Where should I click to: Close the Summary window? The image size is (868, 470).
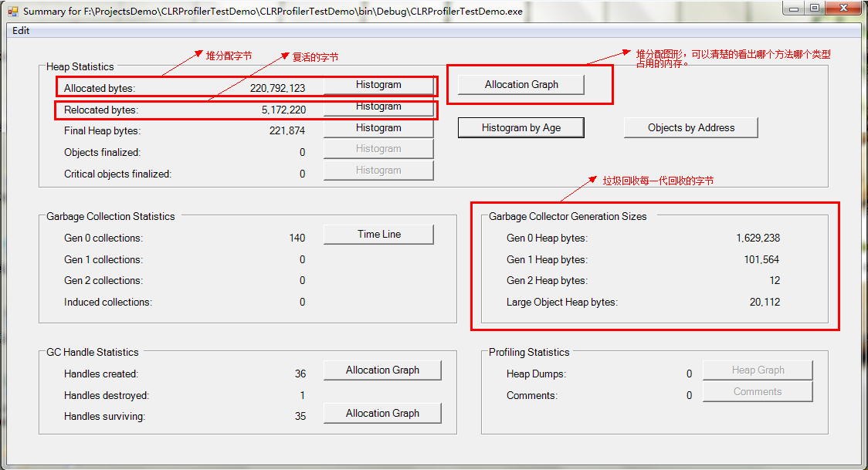click(843, 8)
